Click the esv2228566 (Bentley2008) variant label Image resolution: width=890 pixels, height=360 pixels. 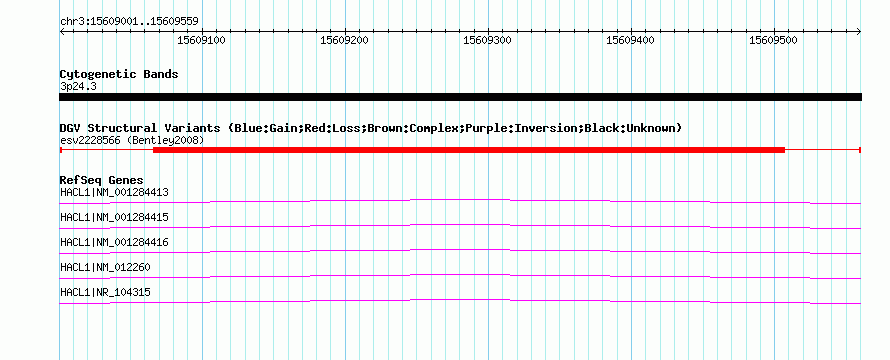[132, 140]
